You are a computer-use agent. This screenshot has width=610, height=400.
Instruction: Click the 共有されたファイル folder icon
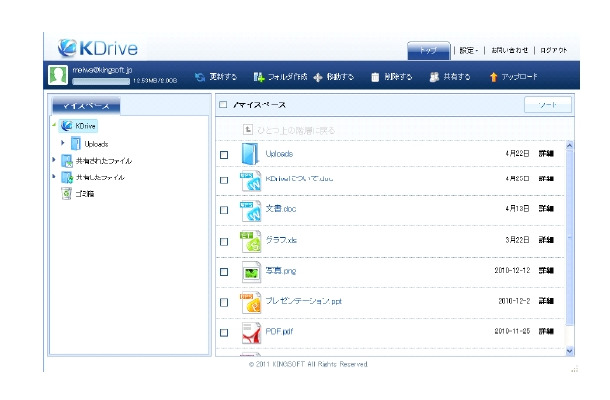[67, 161]
